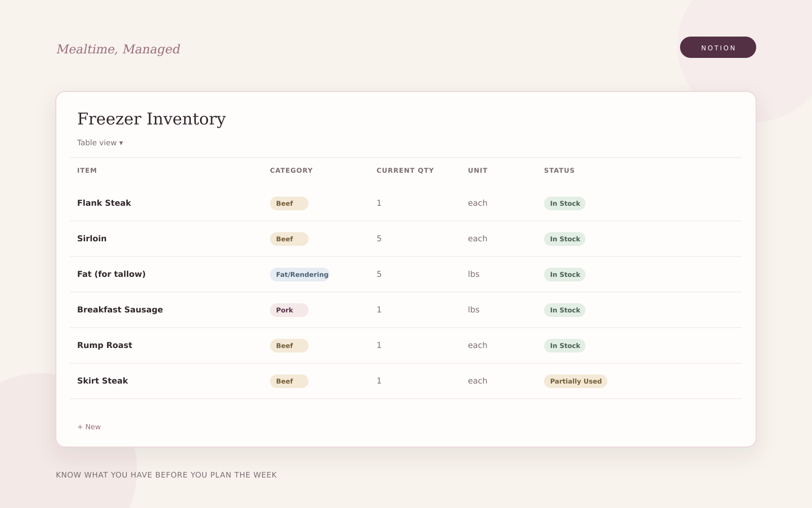The width and height of the screenshot is (812, 508).
Task: Click the Fat/Rendering category tag
Action: pyautogui.click(x=300, y=274)
